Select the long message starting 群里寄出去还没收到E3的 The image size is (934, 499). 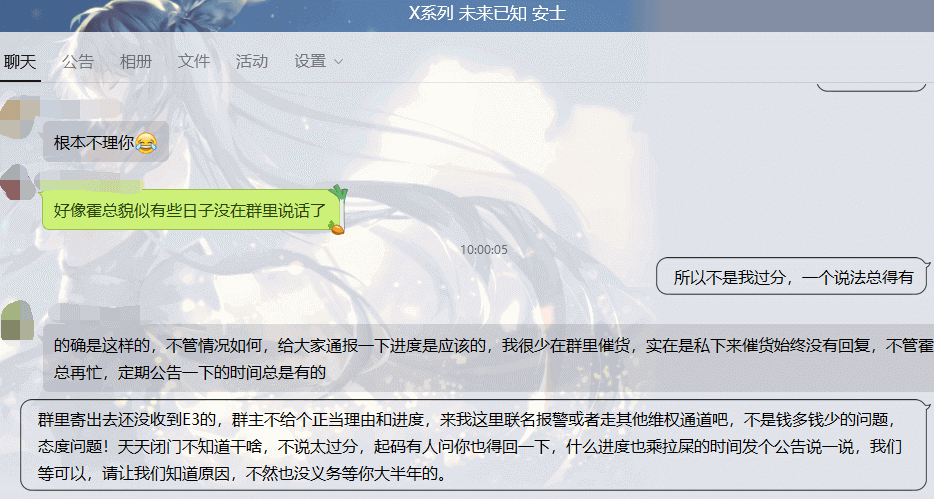pos(475,445)
